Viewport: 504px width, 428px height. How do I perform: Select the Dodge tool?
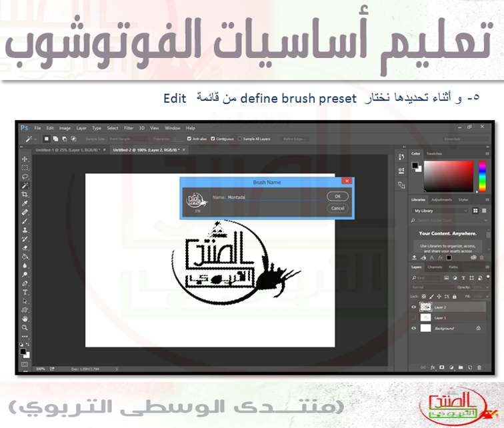25,275
